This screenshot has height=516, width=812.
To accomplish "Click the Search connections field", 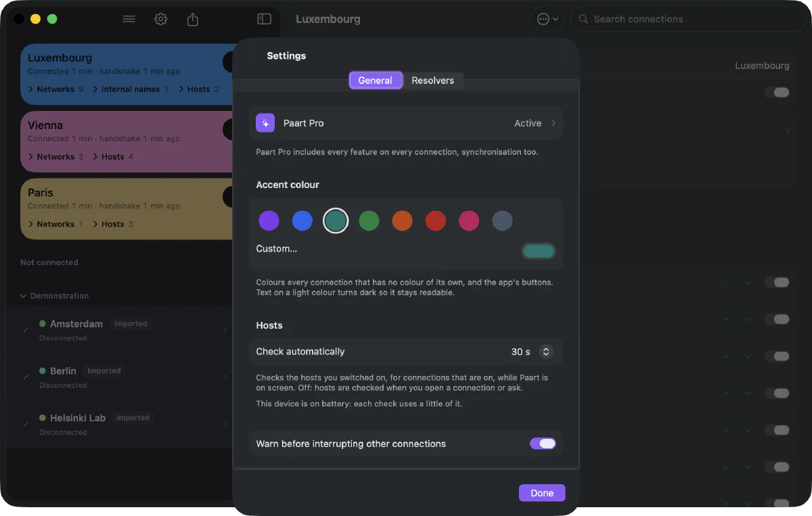I will pyautogui.click(x=689, y=19).
